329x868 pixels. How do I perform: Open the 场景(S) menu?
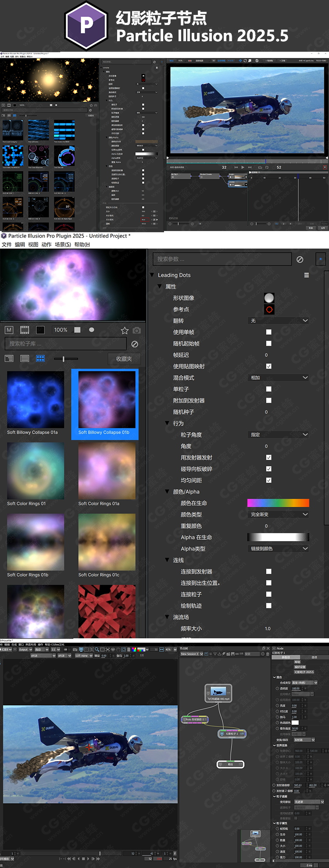pyautogui.click(x=63, y=245)
